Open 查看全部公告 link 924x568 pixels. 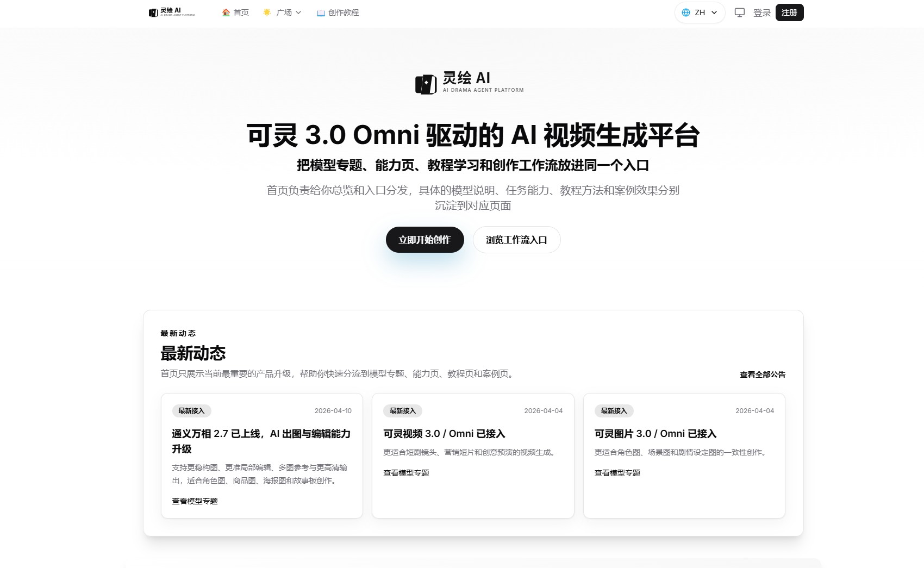click(762, 374)
